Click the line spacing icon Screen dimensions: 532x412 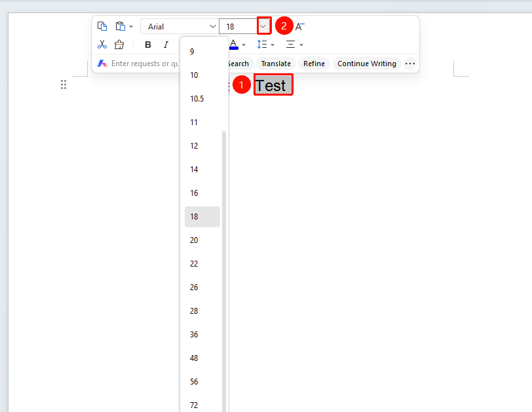tap(262, 45)
